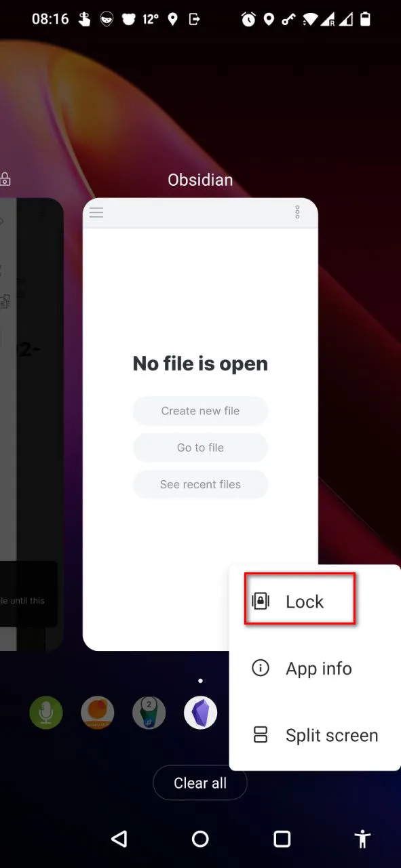
Task: Tap the Back triangle navigation button
Action: (119, 839)
